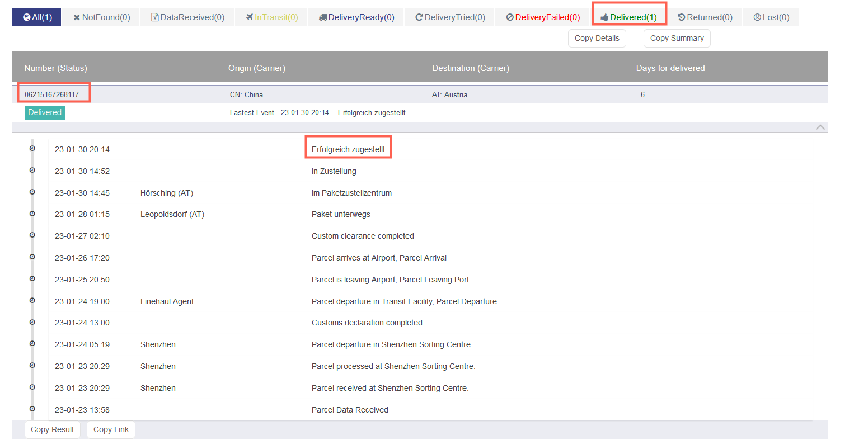Click the green Delivered status badge

tap(45, 112)
